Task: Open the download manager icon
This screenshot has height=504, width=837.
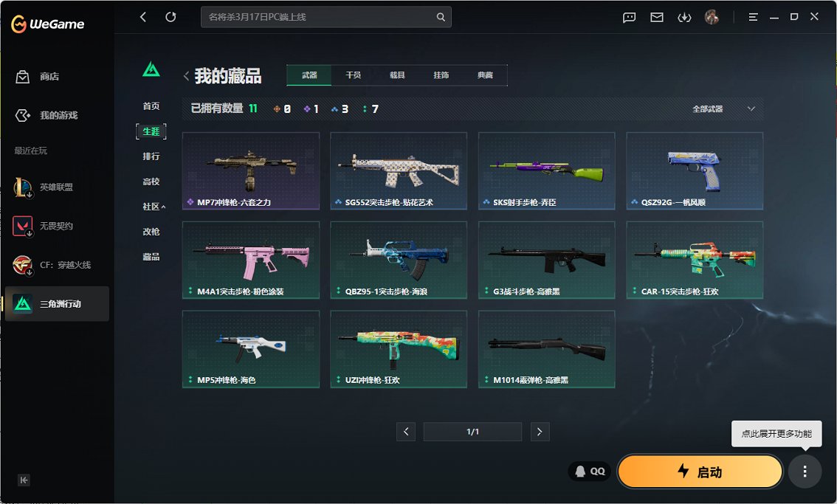Action: click(x=684, y=18)
